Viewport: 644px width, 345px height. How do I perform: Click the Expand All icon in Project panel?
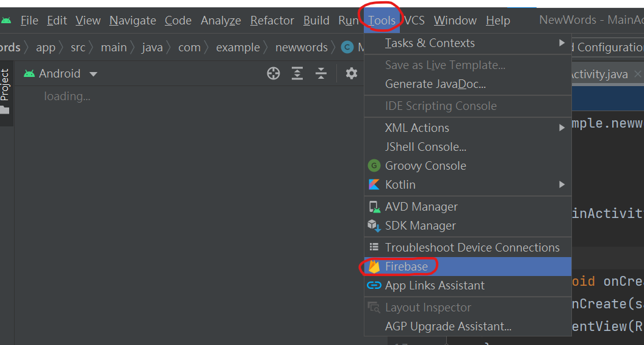(x=297, y=73)
